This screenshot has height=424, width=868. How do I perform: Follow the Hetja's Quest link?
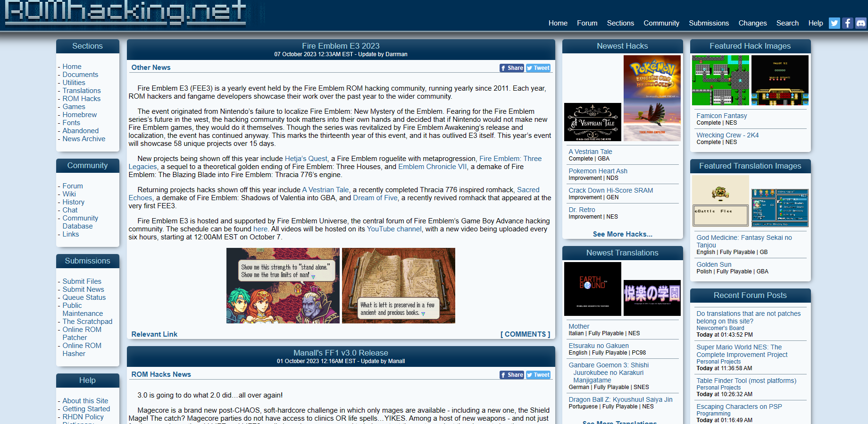tap(306, 159)
